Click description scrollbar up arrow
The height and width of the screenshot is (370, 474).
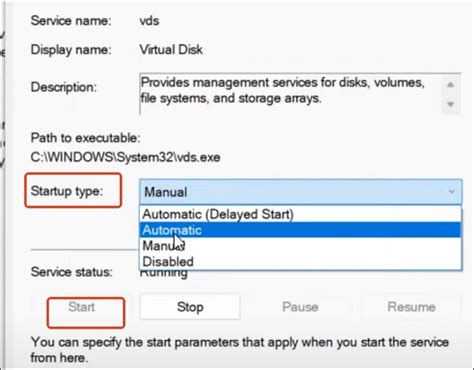(450, 85)
